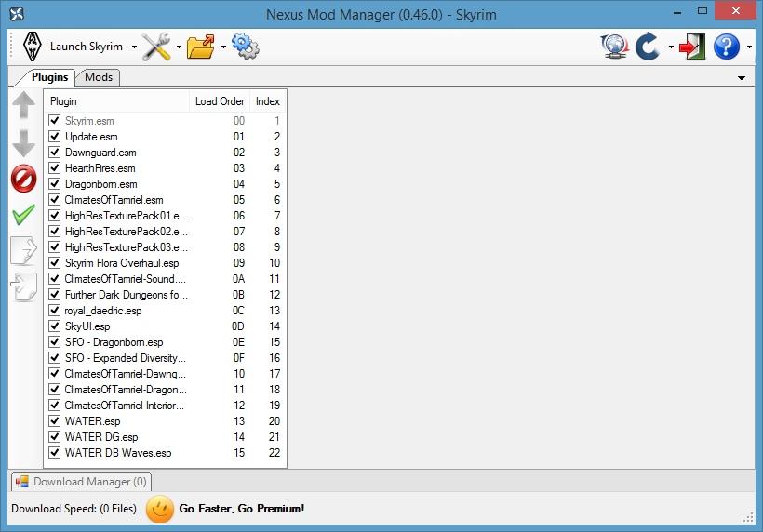Toggle the ClimatesOfTamriel.esm checkbox
Image resolution: width=763 pixels, height=532 pixels.
pyautogui.click(x=55, y=199)
